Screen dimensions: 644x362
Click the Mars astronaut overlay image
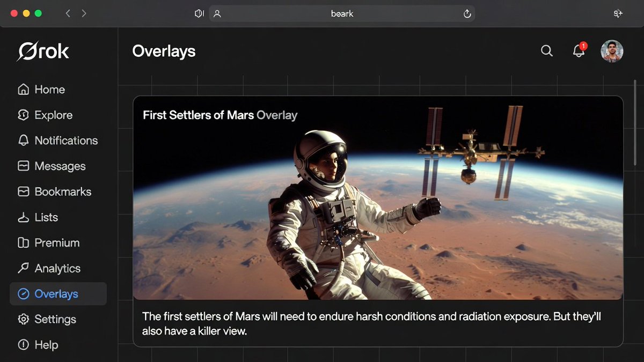pos(378,198)
